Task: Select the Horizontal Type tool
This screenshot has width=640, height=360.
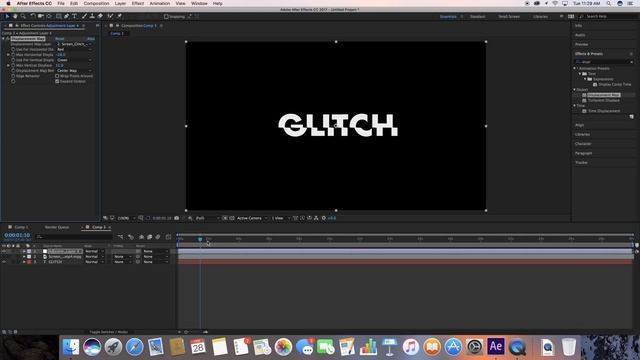Action: coord(74,16)
